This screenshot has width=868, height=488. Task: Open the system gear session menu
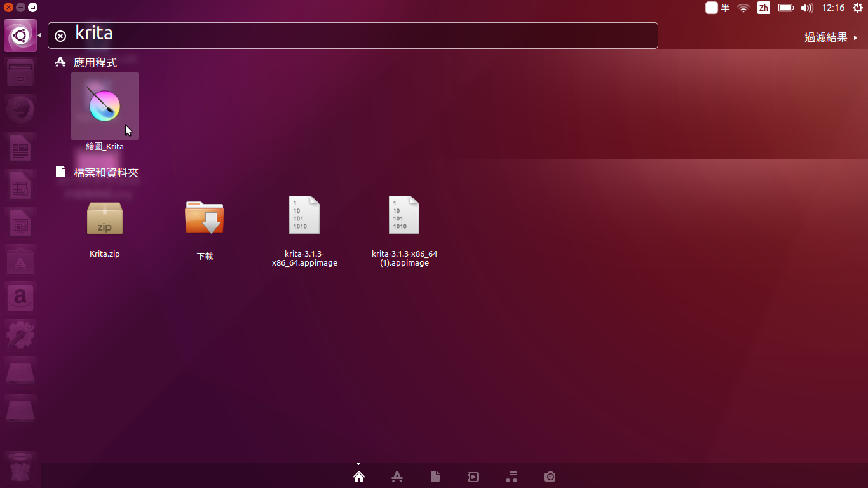[858, 8]
